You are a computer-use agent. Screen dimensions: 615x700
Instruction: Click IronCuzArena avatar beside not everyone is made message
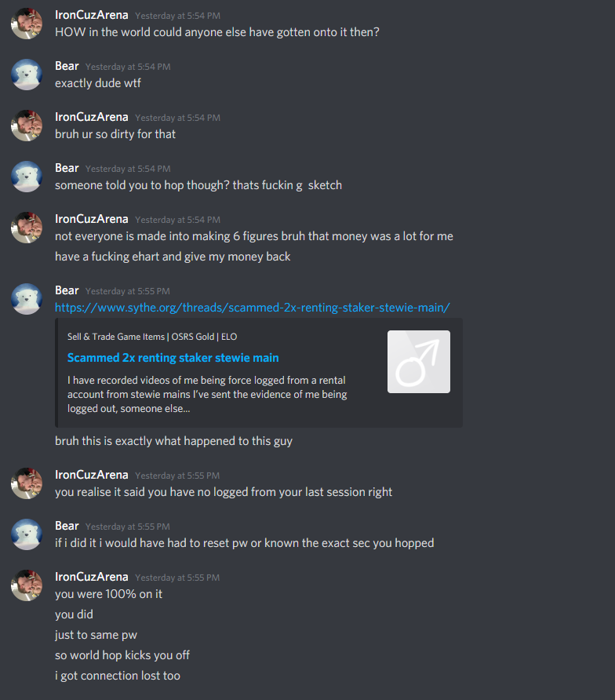click(x=27, y=228)
